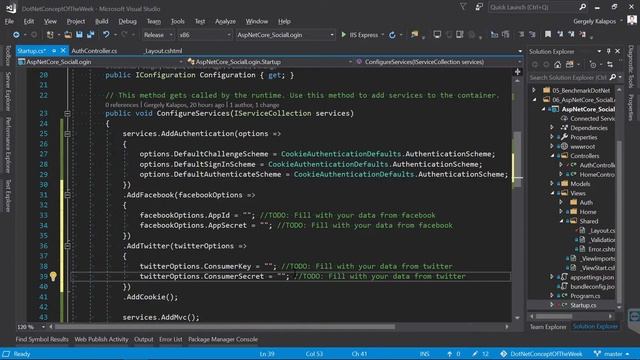The height and width of the screenshot is (360, 640).
Task: Open the Analyze menu
Action: click(x=225, y=21)
